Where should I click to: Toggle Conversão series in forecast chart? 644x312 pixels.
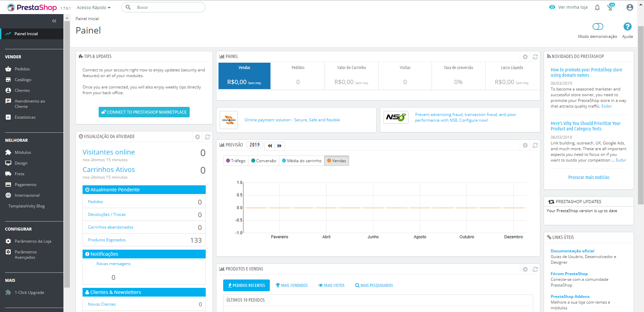(x=263, y=161)
